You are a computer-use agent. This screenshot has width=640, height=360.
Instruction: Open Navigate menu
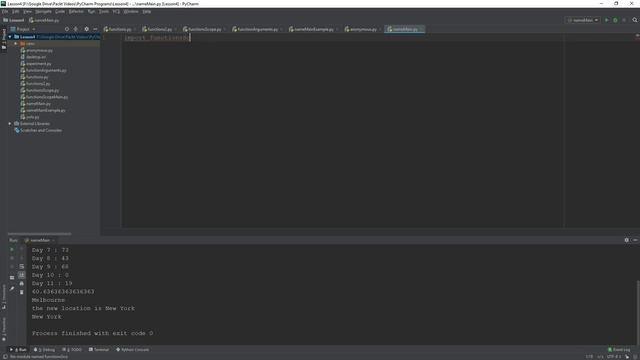[43, 11]
